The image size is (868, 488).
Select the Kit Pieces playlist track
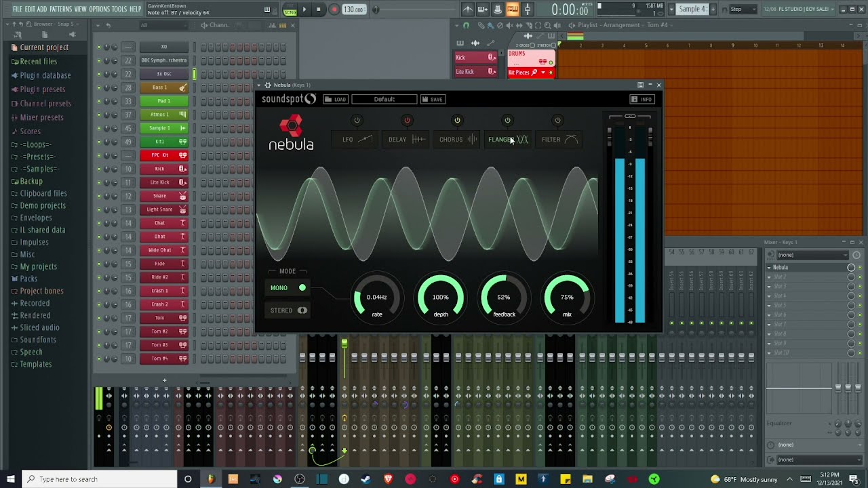coord(531,73)
